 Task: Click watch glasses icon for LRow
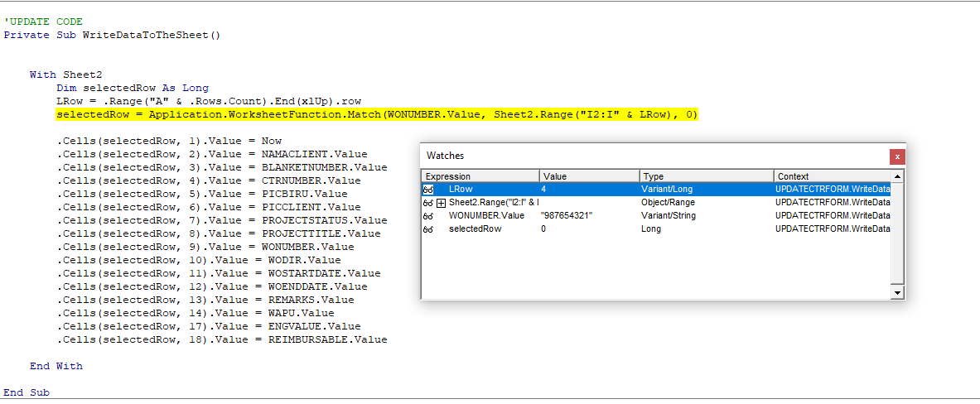point(428,189)
